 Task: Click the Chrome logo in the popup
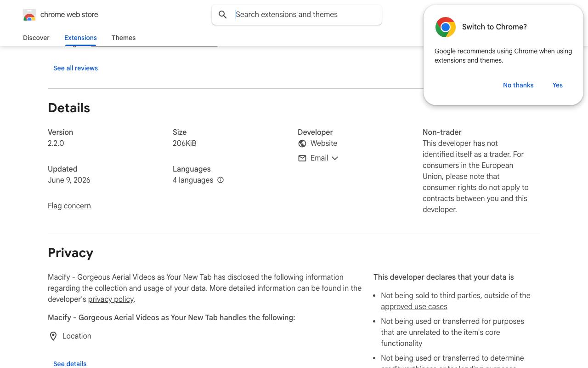(x=446, y=27)
